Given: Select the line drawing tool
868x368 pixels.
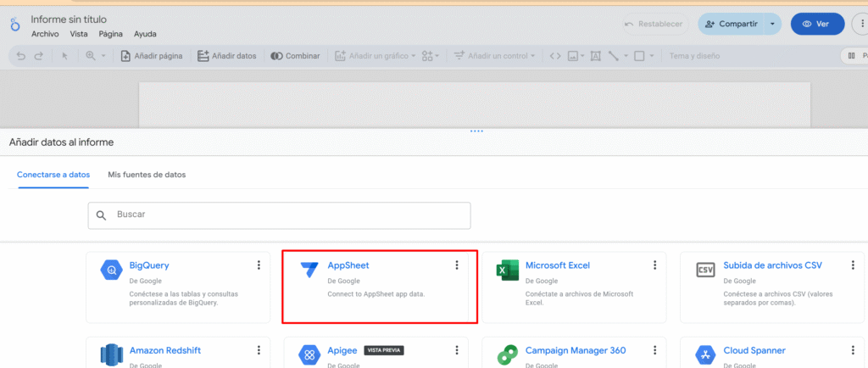Looking at the screenshot, I should tap(614, 56).
